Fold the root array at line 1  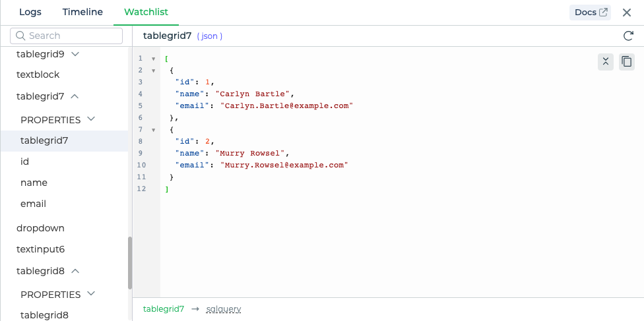click(x=154, y=59)
